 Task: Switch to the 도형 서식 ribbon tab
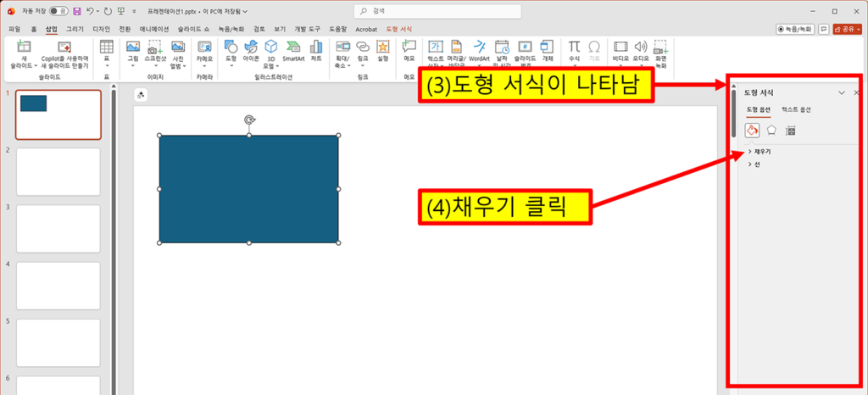[x=399, y=29]
